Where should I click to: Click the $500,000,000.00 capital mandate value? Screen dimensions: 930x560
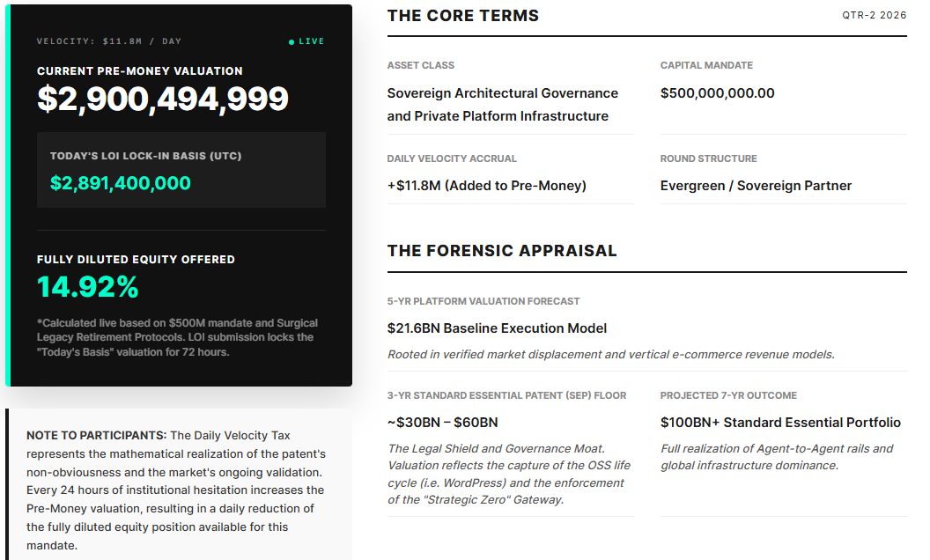pos(718,93)
